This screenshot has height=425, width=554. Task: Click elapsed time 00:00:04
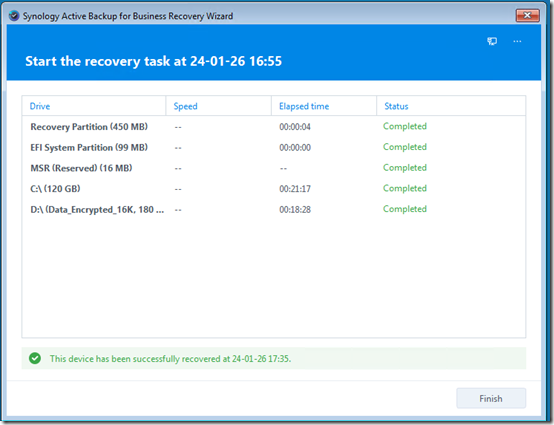coord(295,127)
